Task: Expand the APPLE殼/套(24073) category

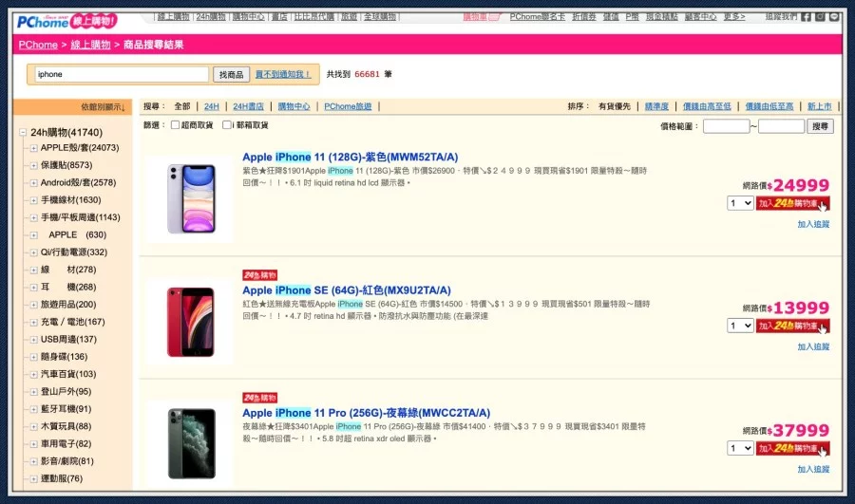Action: 34,148
